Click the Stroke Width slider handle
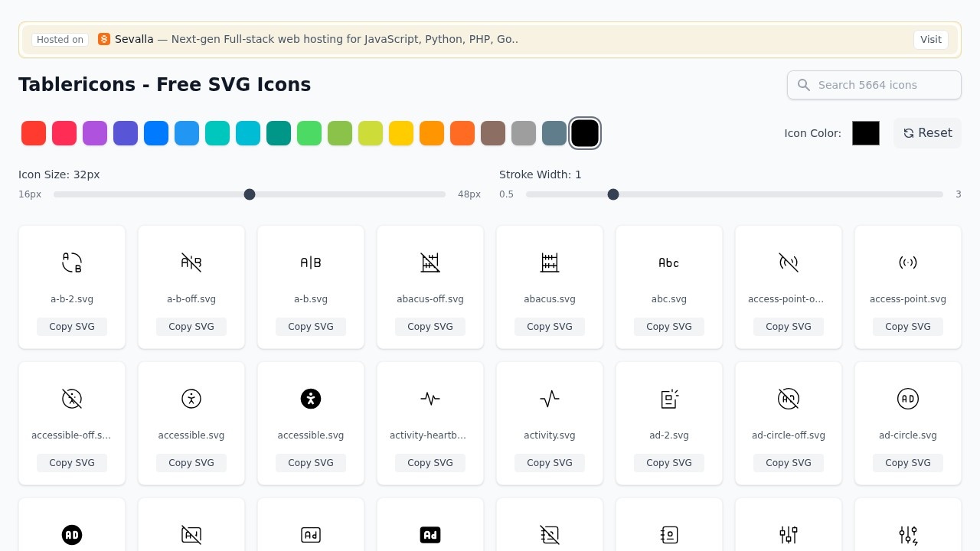Image resolution: width=980 pixels, height=551 pixels. pos(613,194)
